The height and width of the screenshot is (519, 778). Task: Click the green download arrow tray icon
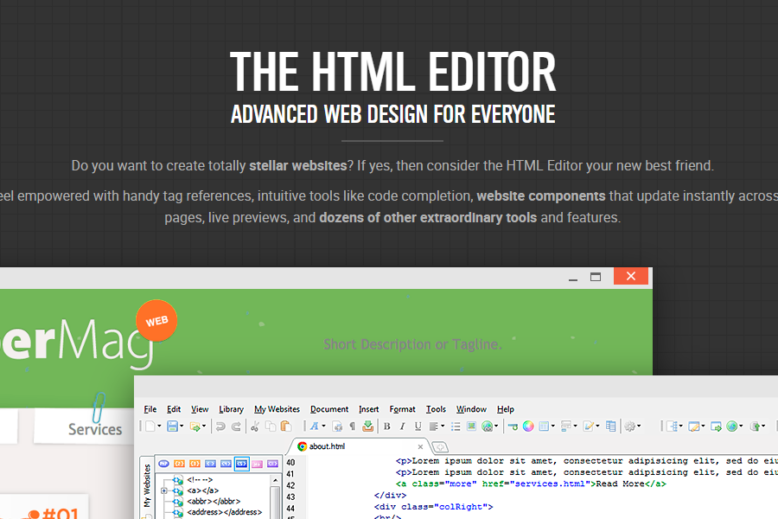368,426
